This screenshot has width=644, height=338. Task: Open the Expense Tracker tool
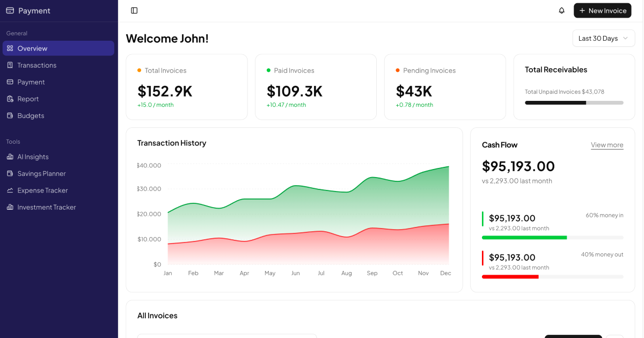(11, 190)
